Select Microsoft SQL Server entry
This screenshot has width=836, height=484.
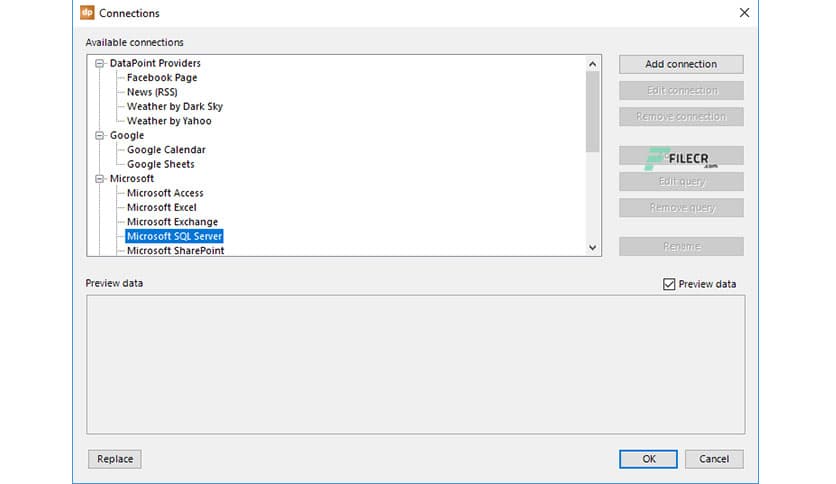coord(174,236)
